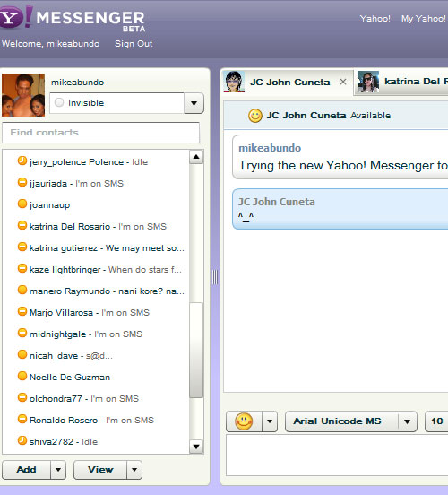Expand the View button dropdown arrow
The image size is (448, 495).
[134, 470]
